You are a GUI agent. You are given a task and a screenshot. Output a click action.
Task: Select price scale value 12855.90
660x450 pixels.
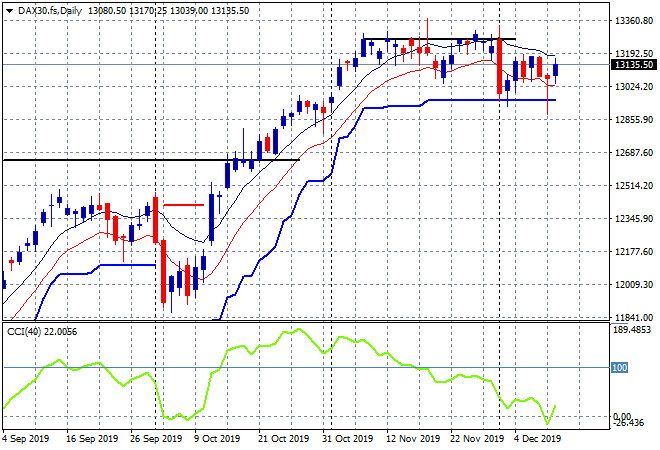coord(634,120)
